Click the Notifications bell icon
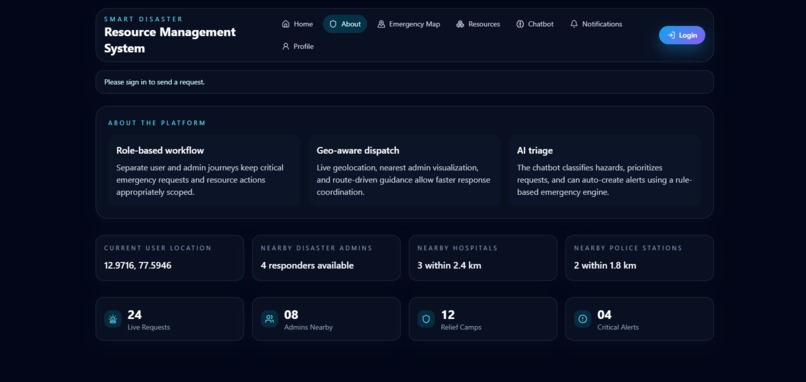 pos(574,24)
